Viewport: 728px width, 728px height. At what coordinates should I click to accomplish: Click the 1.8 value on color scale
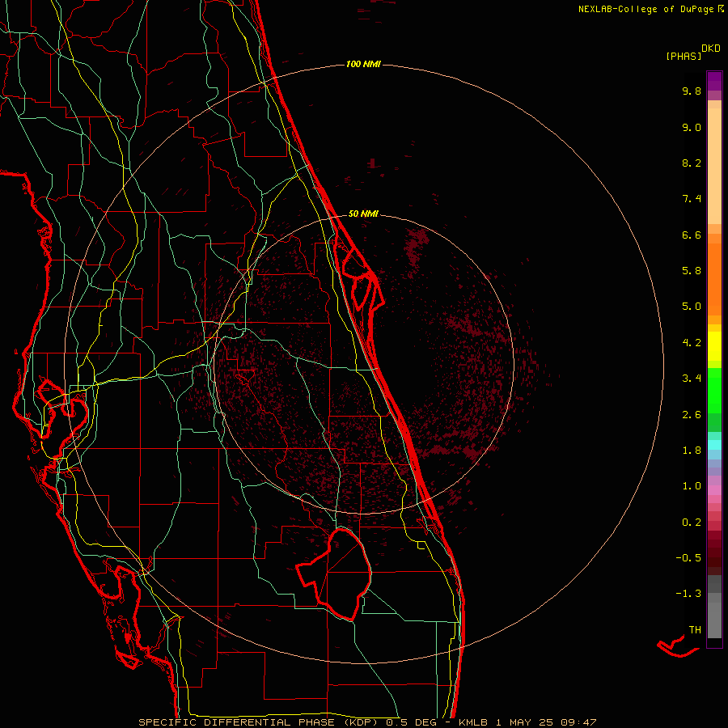[x=692, y=451]
